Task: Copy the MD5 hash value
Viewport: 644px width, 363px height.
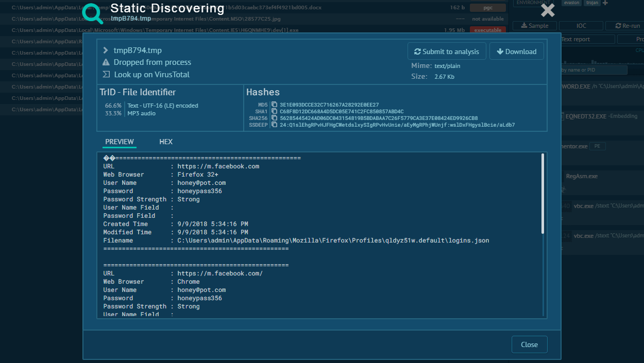Action: 275,105
